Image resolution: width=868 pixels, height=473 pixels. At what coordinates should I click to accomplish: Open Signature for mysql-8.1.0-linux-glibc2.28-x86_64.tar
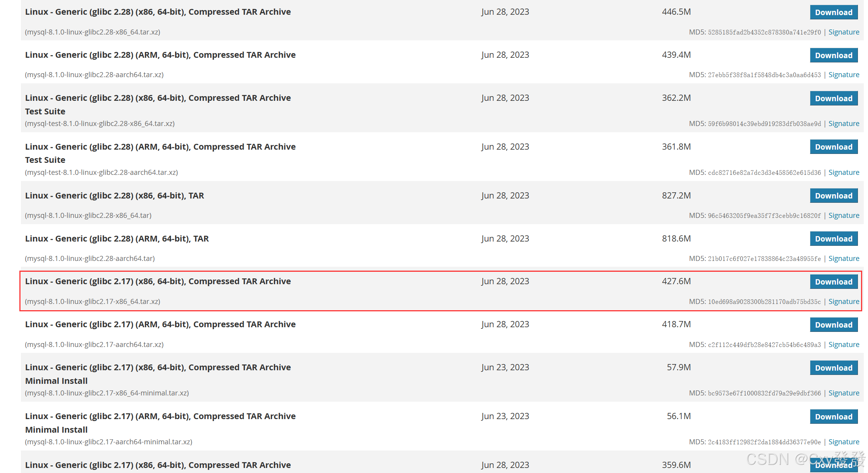pos(843,216)
